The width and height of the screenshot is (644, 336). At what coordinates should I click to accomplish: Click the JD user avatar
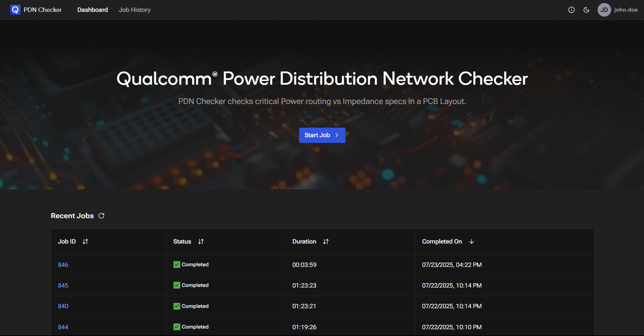(x=604, y=10)
